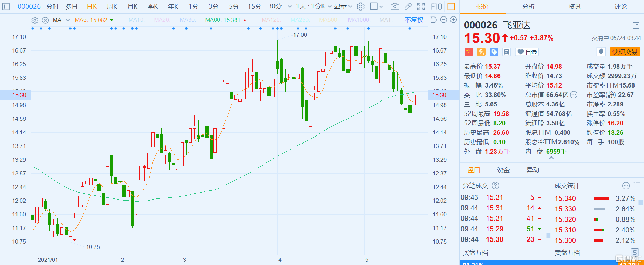Click first blue event diamond marker
The image size is (644, 265).
click(x=33, y=28)
